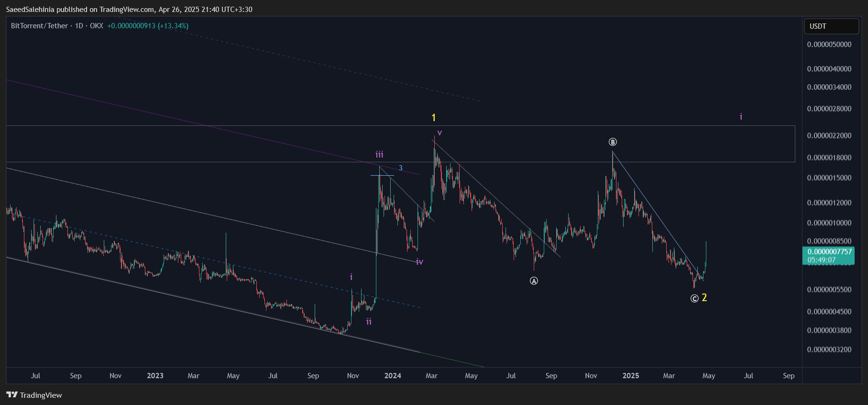The width and height of the screenshot is (868, 405).
Task: Select the circled B wave label
Action: [613, 142]
